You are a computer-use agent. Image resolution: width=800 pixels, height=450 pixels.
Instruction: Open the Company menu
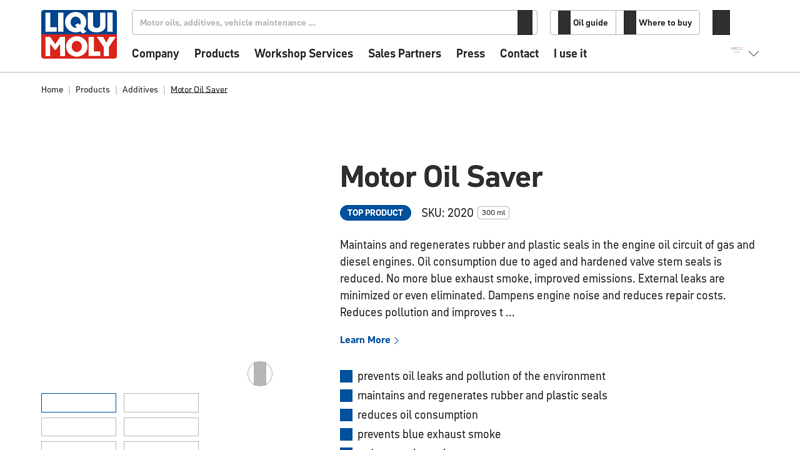[x=155, y=54]
